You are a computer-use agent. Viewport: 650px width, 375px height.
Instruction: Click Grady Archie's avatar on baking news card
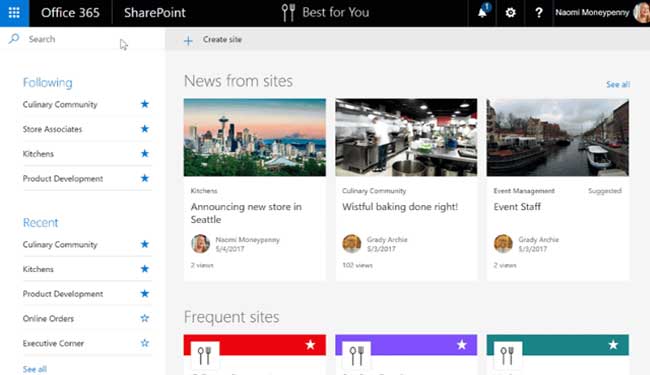[352, 244]
